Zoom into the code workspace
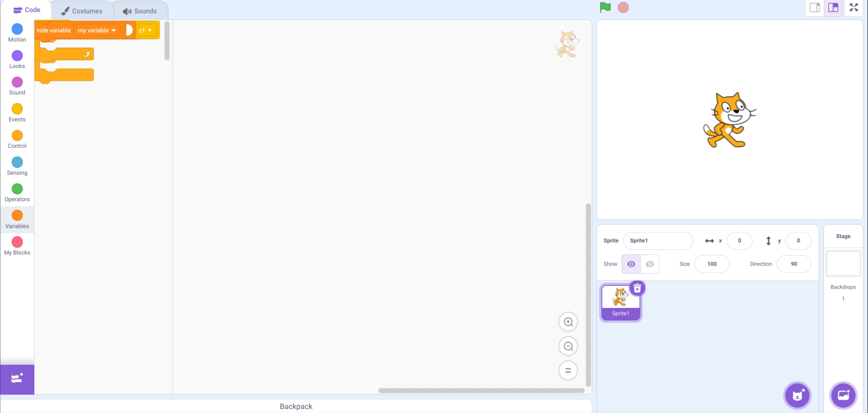Screen dimensions: 868x413 tap(568, 321)
